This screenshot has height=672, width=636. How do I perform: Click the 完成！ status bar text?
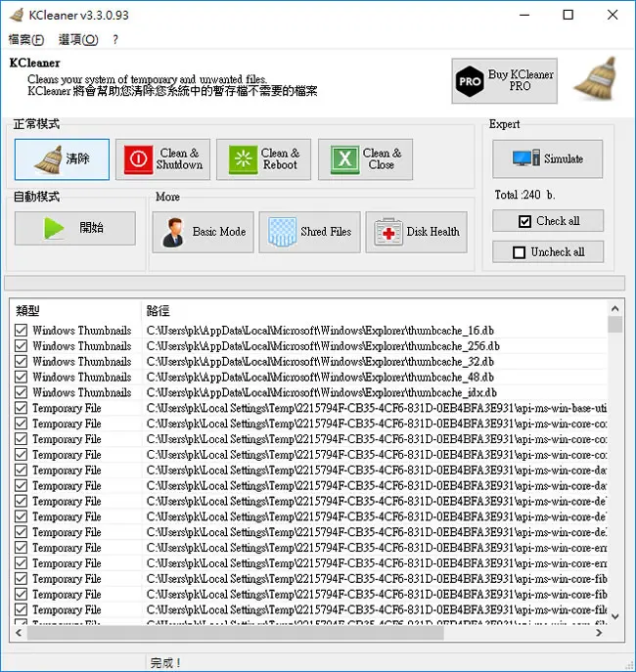(x=165, y=662)
